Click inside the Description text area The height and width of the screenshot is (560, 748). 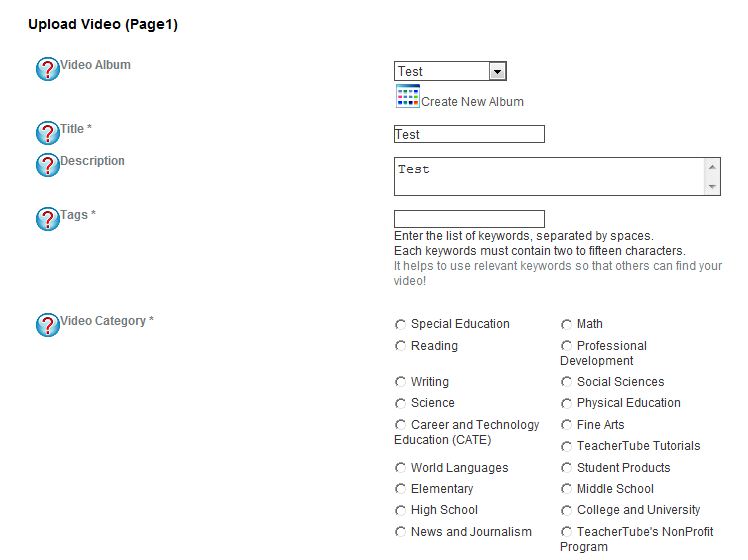click(x=550, y=176)
